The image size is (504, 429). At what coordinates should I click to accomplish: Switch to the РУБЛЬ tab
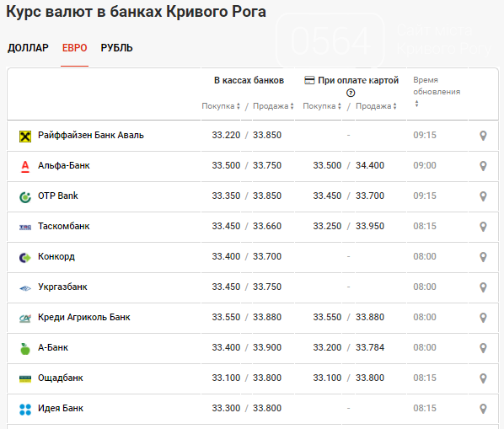point(116,48)
